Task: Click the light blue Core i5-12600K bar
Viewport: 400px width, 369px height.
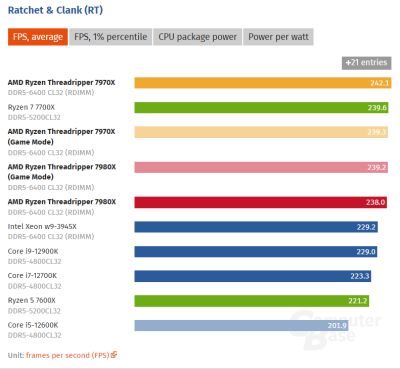Action: pyautogui.click(x=241, y=325)
